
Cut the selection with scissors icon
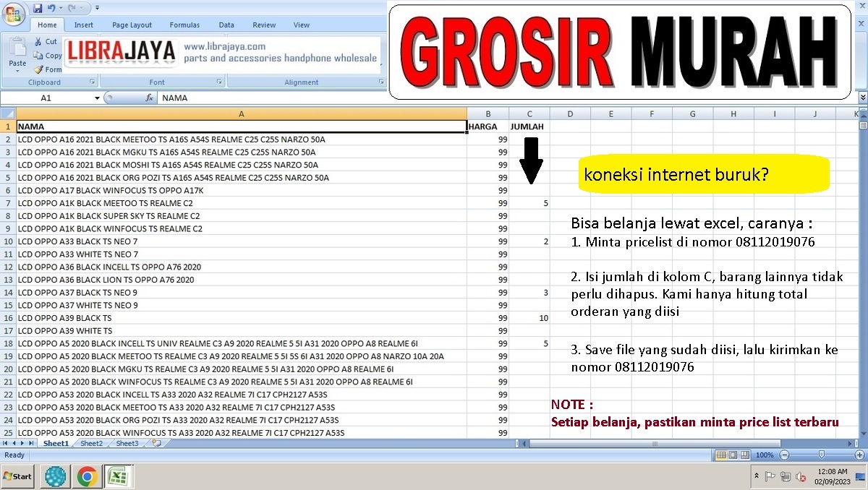39,42
